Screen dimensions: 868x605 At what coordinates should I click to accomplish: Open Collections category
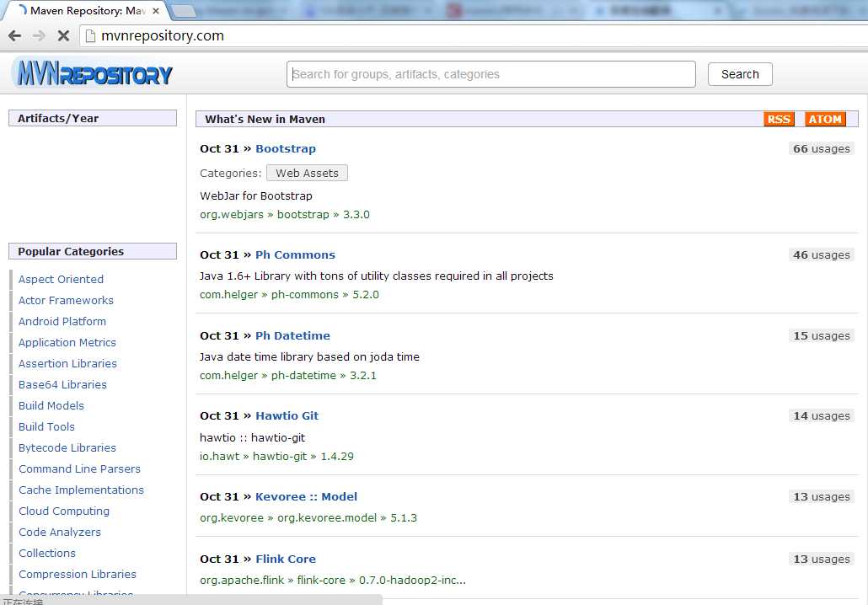tap(47, 553)
